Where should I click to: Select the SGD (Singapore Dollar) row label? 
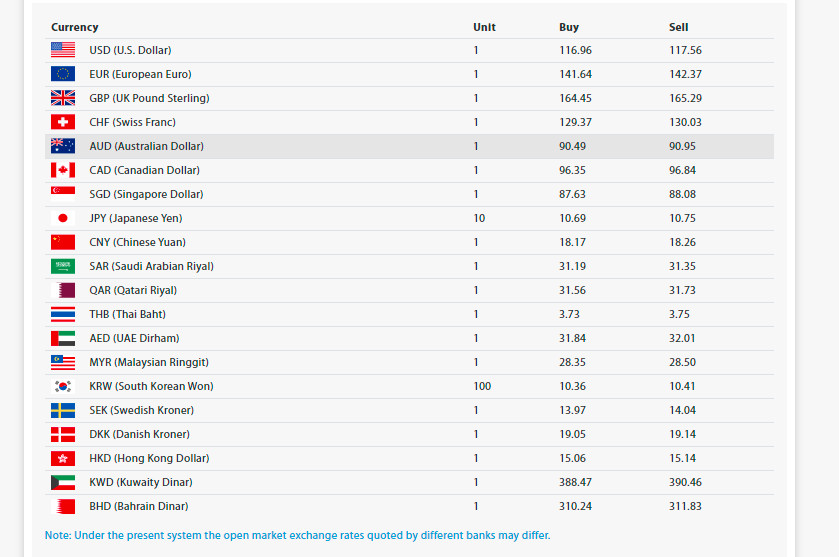coord(146,194)
